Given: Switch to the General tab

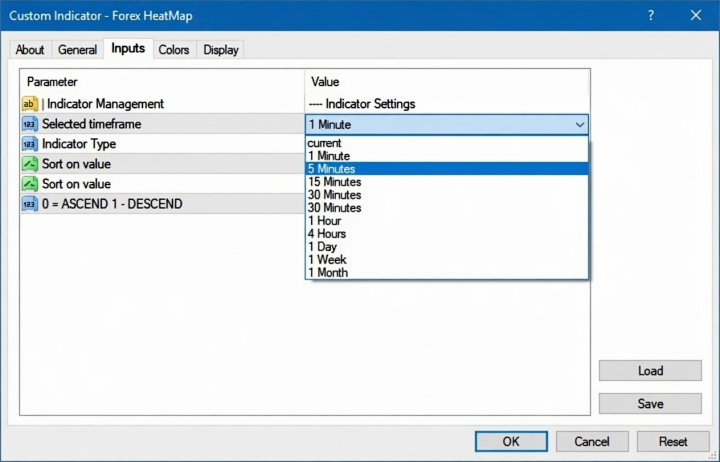Looking at the screenshot, I should (77, 50).
